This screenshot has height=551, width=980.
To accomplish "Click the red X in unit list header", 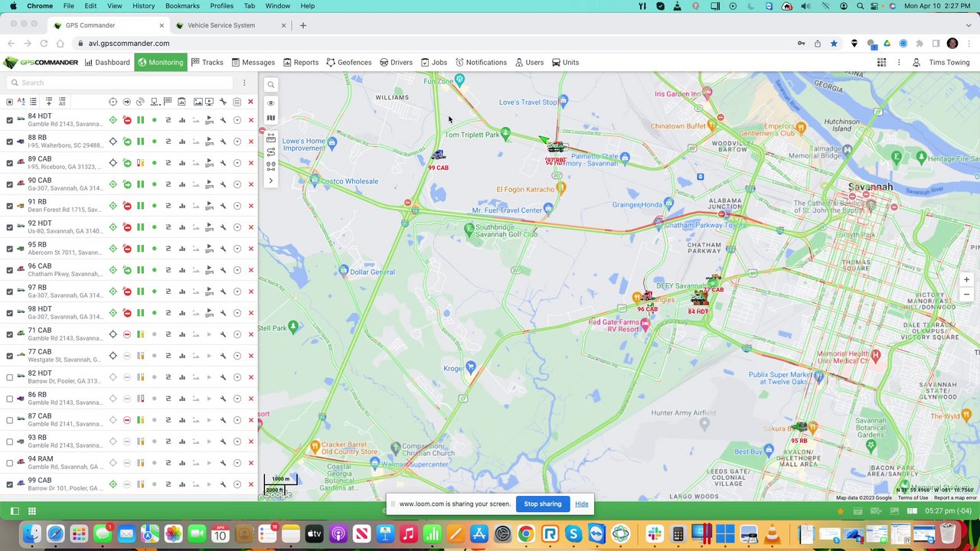I will click(250, 102).
